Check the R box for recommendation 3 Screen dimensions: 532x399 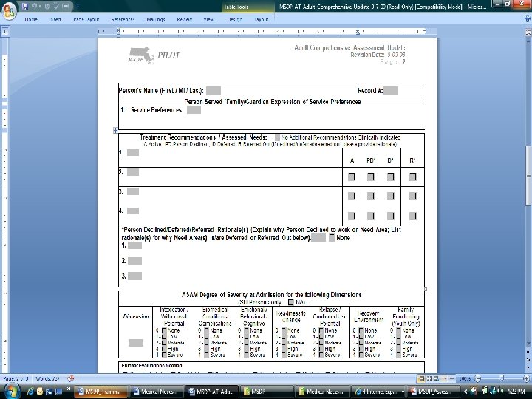tap(412, 196)
